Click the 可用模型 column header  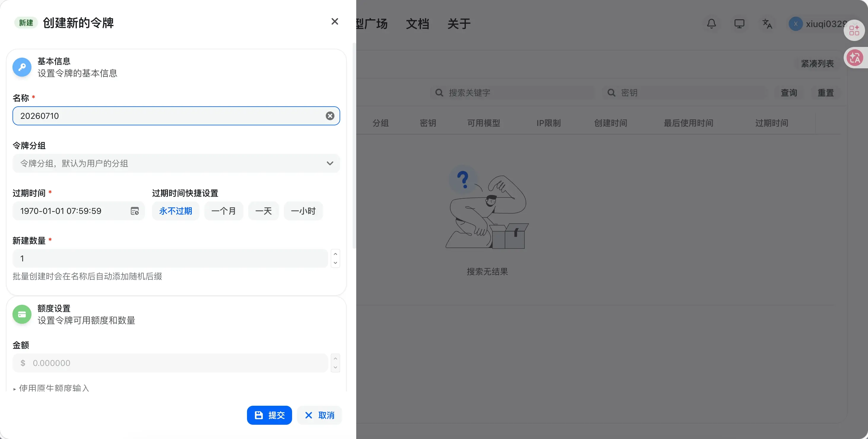tap(484, 123)
